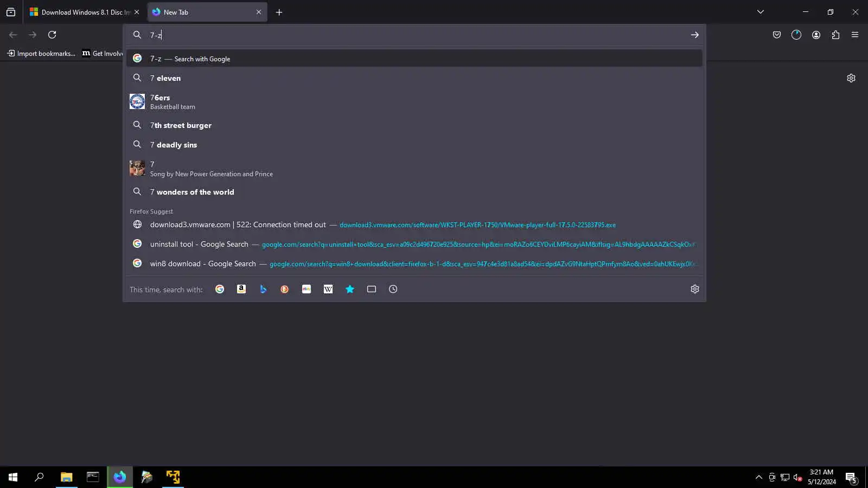Open the Firefox application hamburger menu
The height and width of the screenshot is (488, 868).
(855, 35)
